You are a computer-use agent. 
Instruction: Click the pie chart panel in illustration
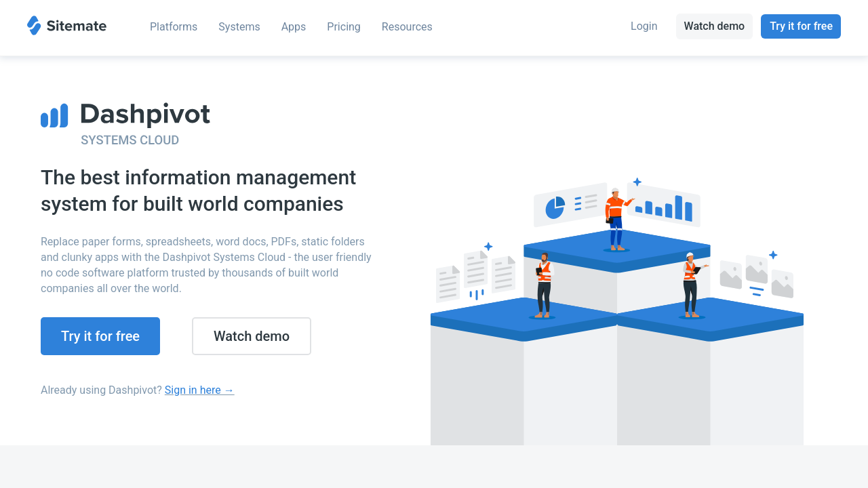pos(570,205)
